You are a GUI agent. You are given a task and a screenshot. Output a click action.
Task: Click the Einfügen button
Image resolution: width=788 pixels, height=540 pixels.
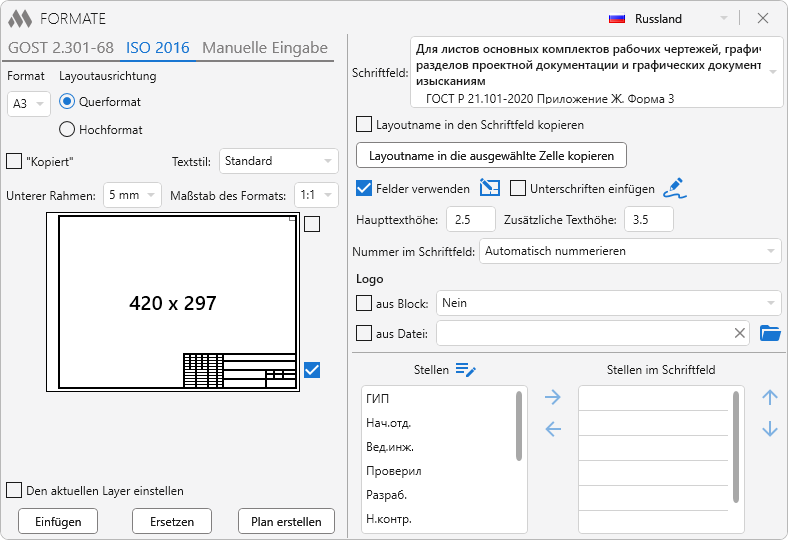58,521
